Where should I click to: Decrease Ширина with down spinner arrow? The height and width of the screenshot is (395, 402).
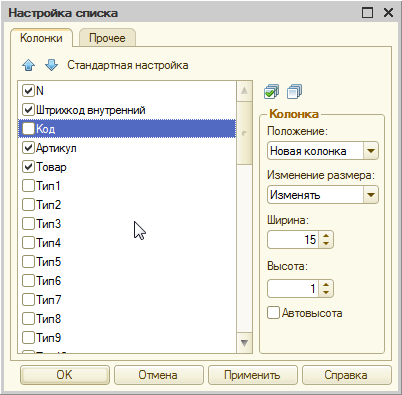tap(326, 244)
